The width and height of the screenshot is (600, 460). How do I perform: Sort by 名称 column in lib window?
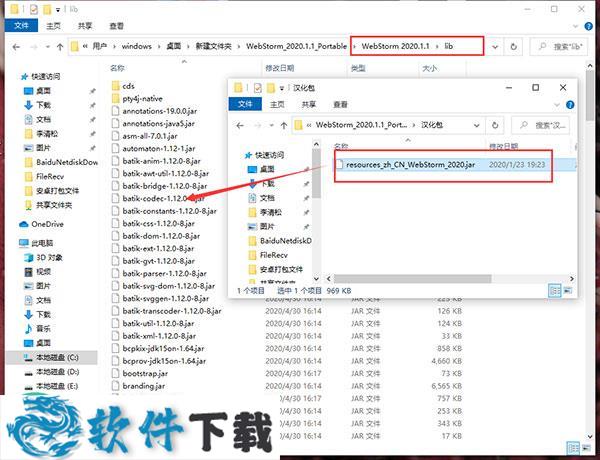(117, 68)
